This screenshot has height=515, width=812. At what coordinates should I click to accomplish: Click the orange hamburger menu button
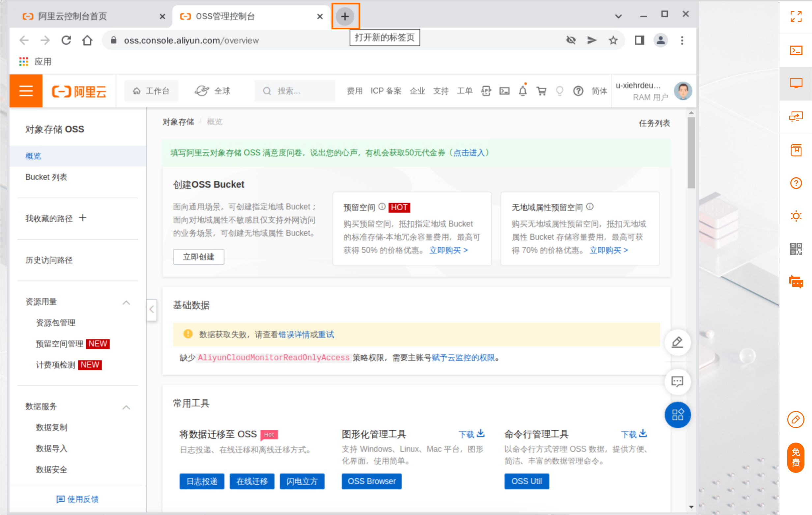26,91
